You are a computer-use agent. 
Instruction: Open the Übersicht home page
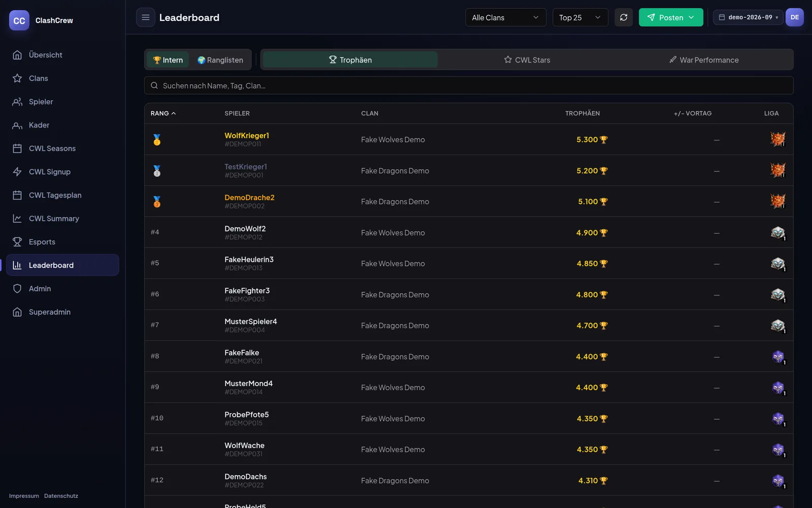tap(62, 55)
